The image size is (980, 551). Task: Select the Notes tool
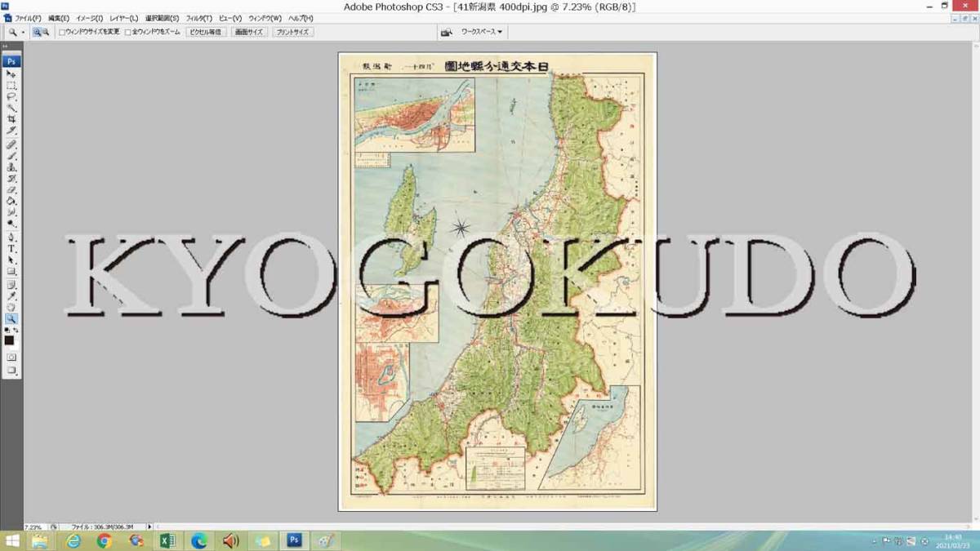point(11,285)
